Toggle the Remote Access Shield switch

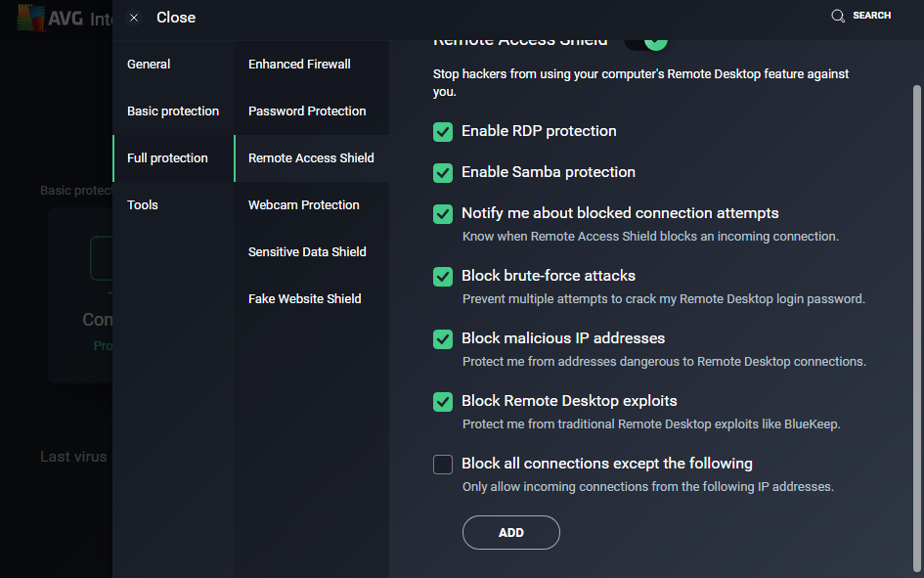645,42
